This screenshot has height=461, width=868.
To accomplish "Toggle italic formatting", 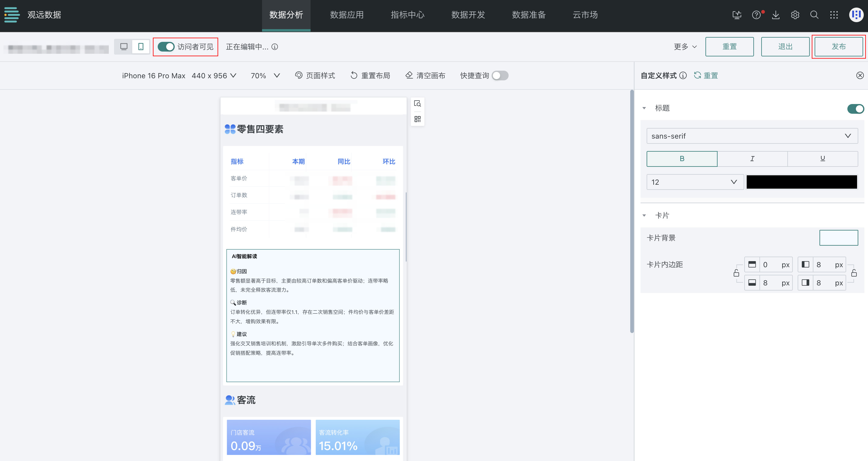I will click(x=752, y=159).
